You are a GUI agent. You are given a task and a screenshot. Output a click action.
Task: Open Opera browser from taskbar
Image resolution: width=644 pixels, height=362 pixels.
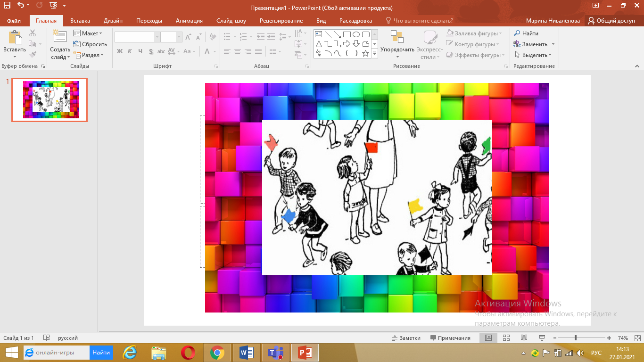(188, 353)
